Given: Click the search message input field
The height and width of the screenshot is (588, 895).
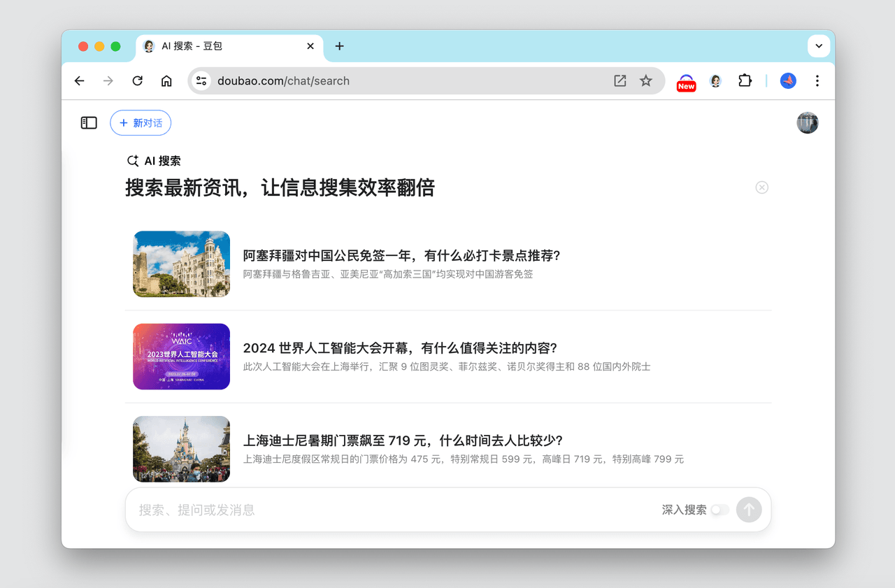Looking at the screenshot, I should coord(392,510).
